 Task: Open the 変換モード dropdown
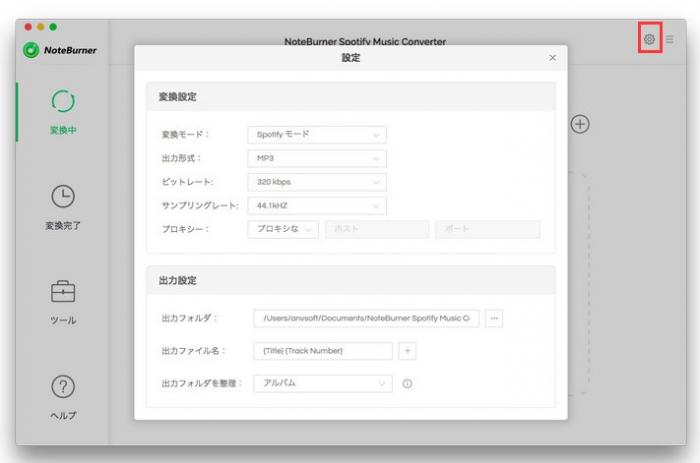click(317, 134)
